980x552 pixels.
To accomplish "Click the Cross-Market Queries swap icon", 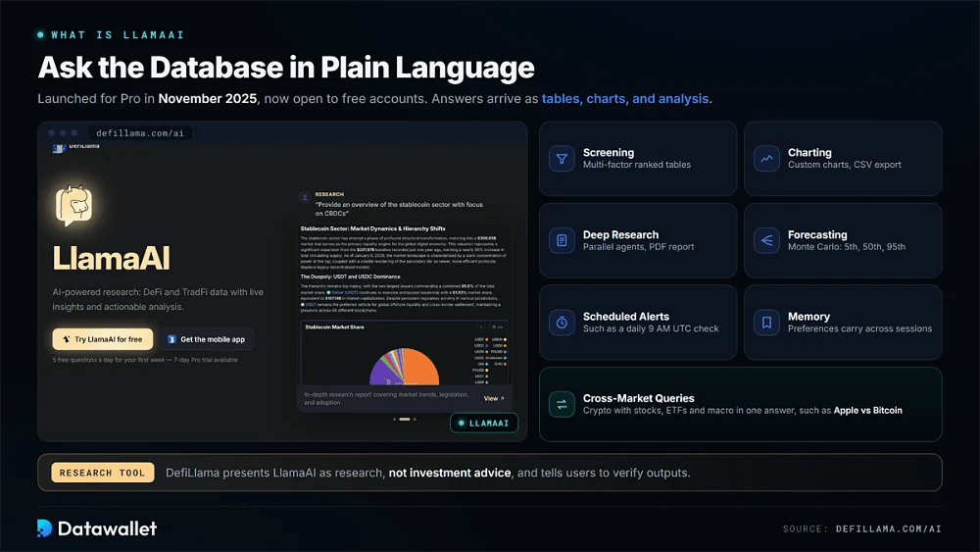I will (x=562, y=405).
